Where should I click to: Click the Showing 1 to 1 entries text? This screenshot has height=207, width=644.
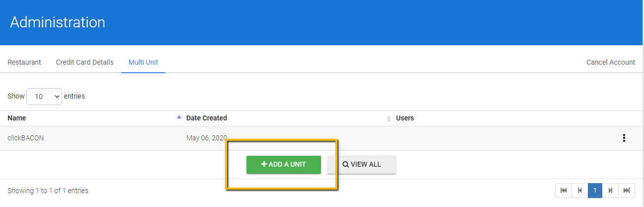pos(48,191)
